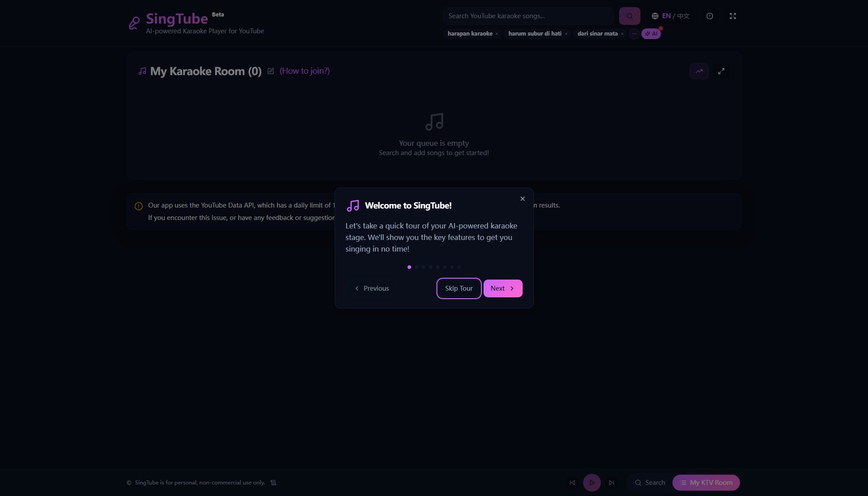Viewport: 868px width, 496px height.
Task: Open the 'How to join?' link
Action: [304, 71]
